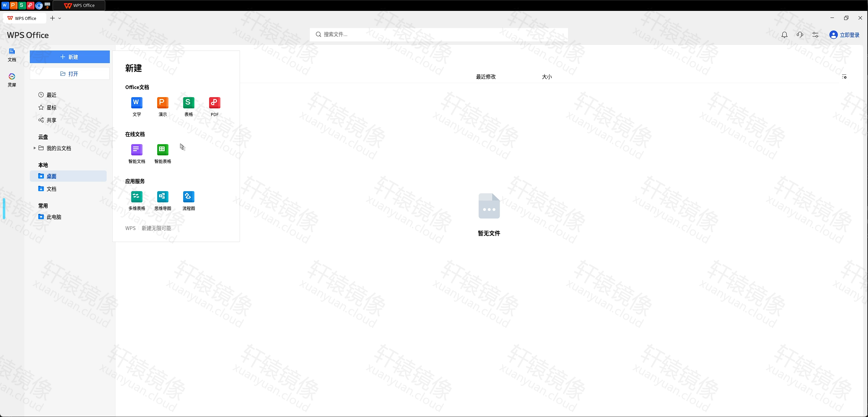Image resolution: width=868 pixels, height=417 pixels.
Task: Click the monitor icon in the top taskbar
Action: 47,5
